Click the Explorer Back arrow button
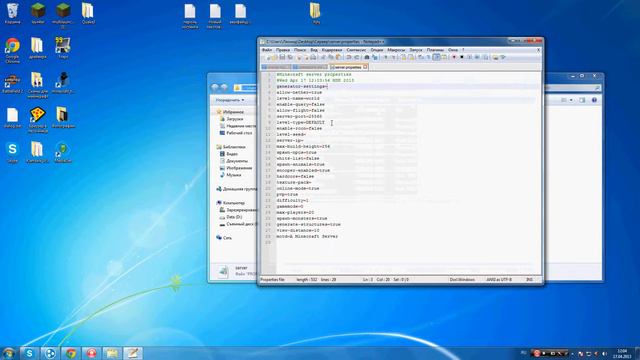640x360 pixels. (215, 87)
